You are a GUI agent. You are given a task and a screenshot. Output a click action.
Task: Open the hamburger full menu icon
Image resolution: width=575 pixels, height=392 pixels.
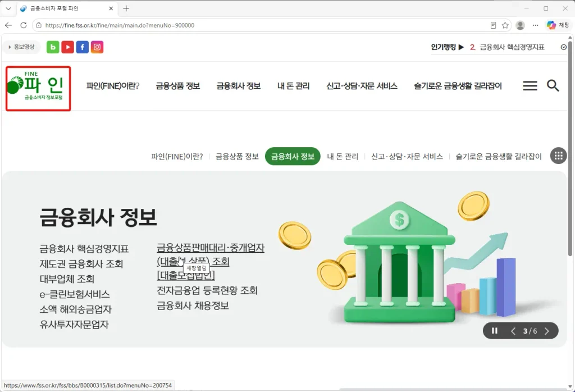[530, 86]
